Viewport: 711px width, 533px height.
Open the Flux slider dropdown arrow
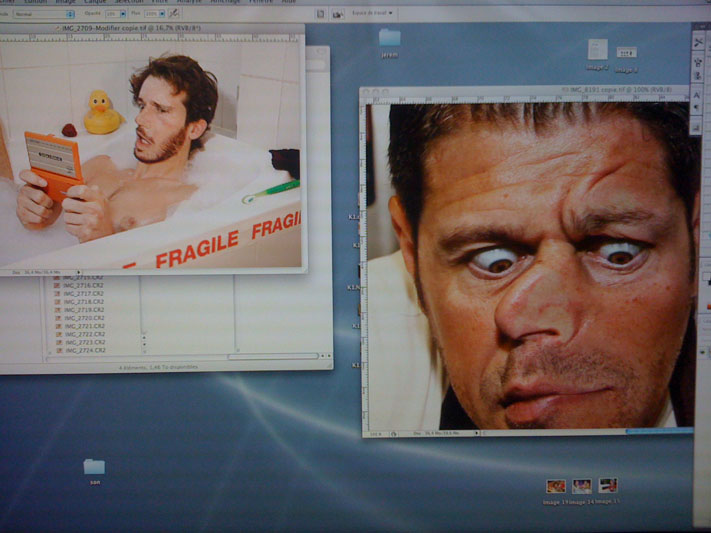(162, 14)
